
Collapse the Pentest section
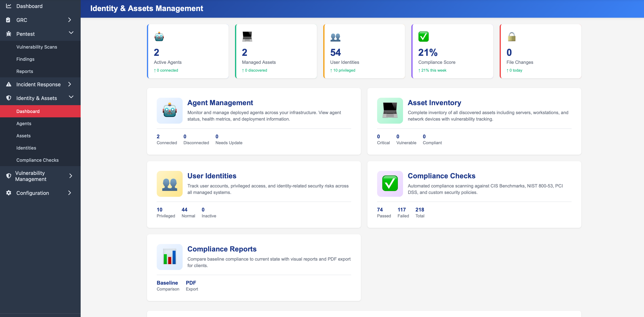pyautogui.click(x=71, y=33)
